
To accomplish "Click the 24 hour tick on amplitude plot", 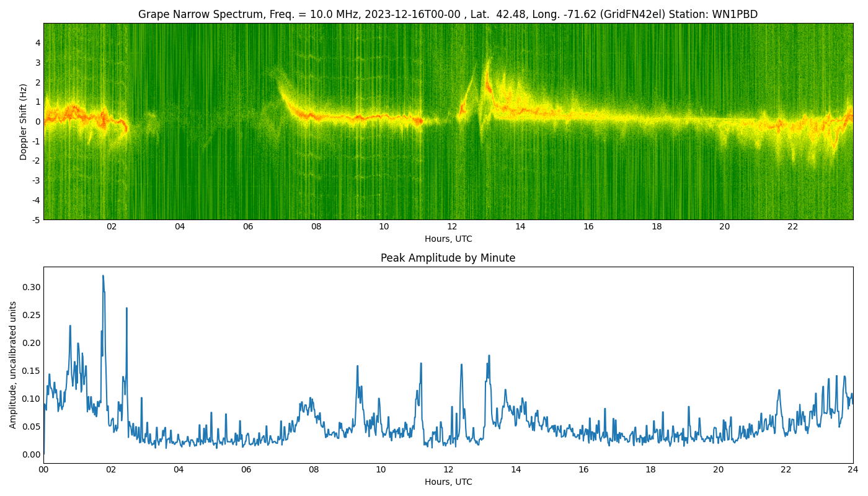I will click(853, 470).
